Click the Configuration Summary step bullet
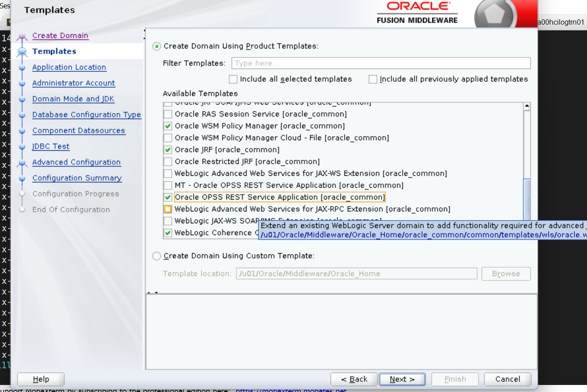This screenshot has width=587, height=392. (22, 178)
